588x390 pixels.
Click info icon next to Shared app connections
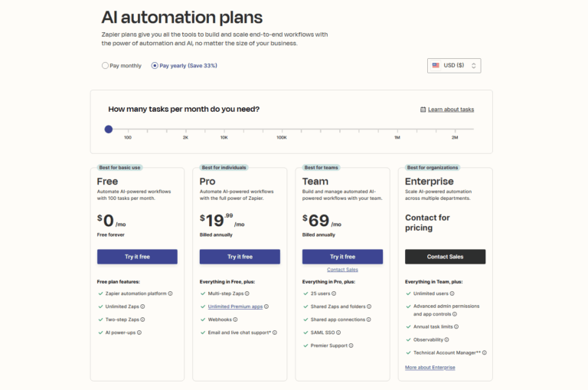[368, 320]
